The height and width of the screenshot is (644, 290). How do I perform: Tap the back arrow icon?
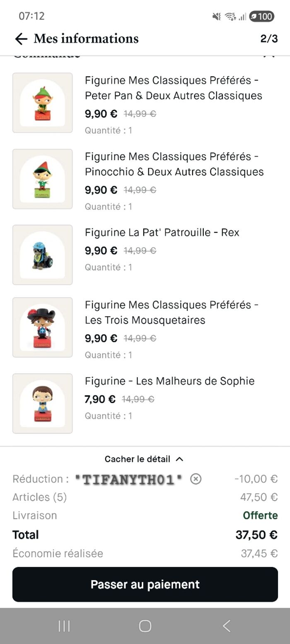pyautogui.click(x=21, y=39)
